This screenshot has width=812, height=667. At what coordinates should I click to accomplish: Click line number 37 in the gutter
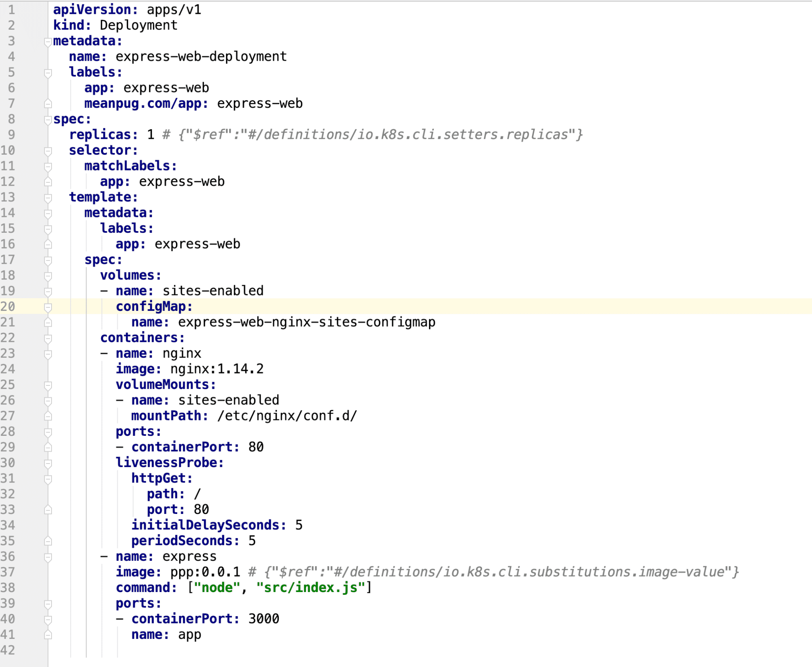coord(8,572)
